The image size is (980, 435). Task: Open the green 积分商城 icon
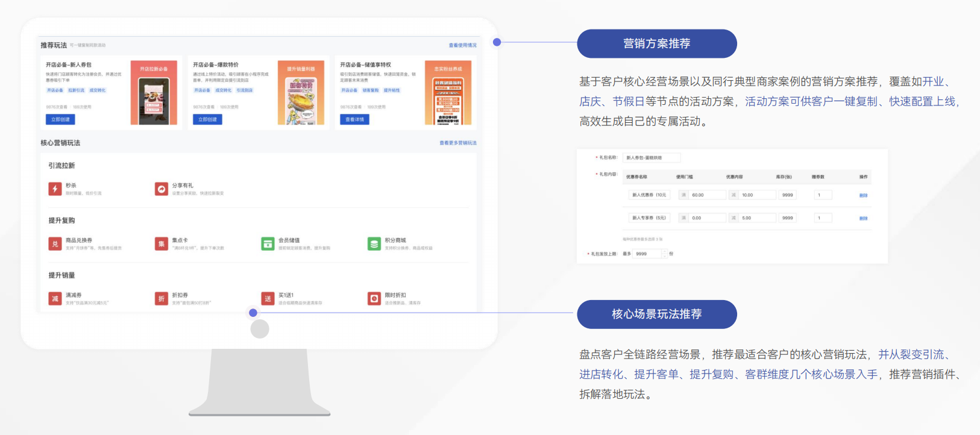tap(374, 244)
